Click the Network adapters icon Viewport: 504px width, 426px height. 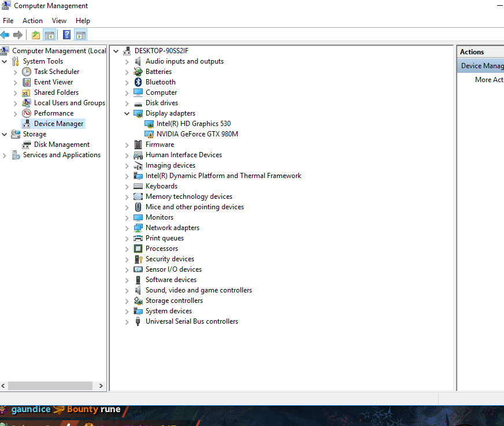pos(138,228)
